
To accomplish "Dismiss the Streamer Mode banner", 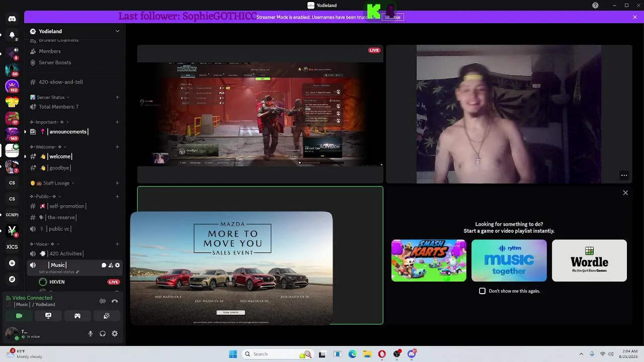I will tap(635, 17).
